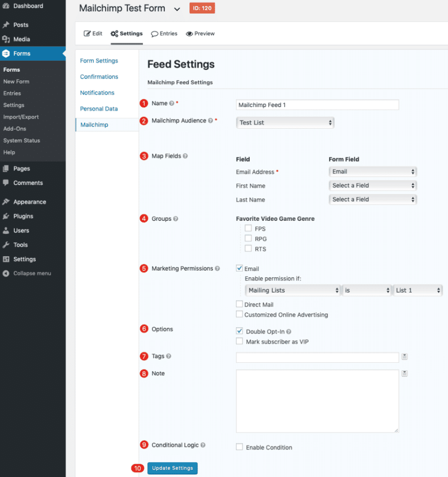Uncheck the Double Opt-In option
Image resolution: width=448 pixels, height=477 pixels.
pos(239,331)
